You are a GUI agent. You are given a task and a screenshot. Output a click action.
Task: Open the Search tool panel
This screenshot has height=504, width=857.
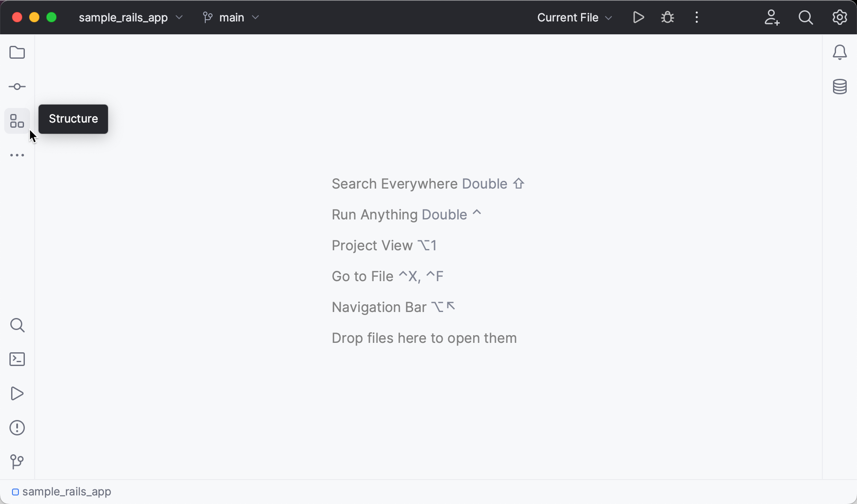18,324
